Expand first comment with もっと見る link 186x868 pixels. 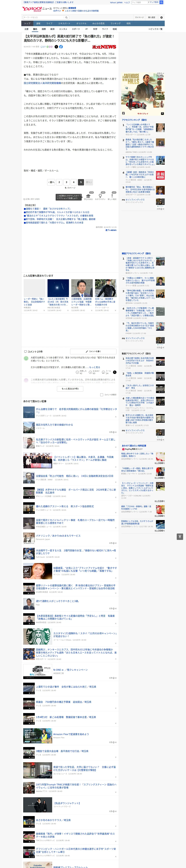(x=94, y=367)
